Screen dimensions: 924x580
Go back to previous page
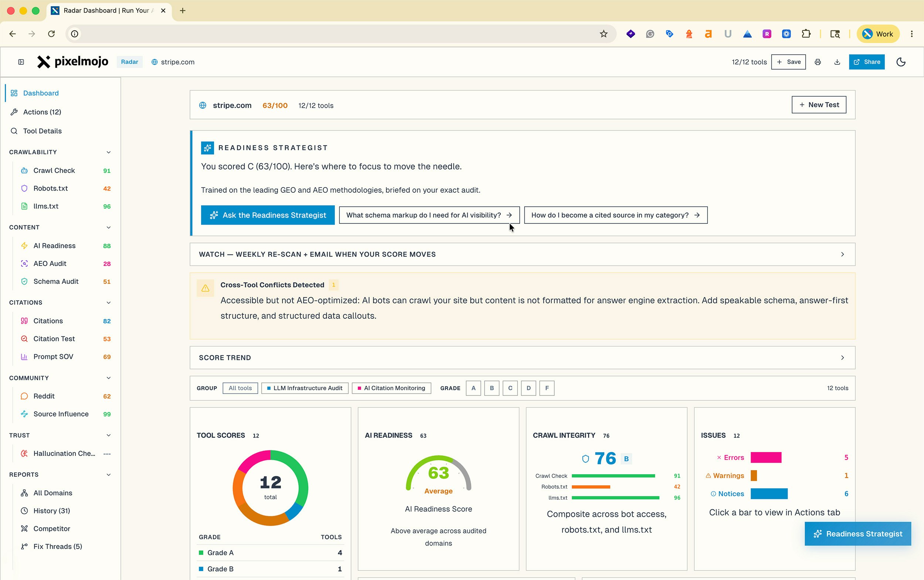(x=13, y=34)
